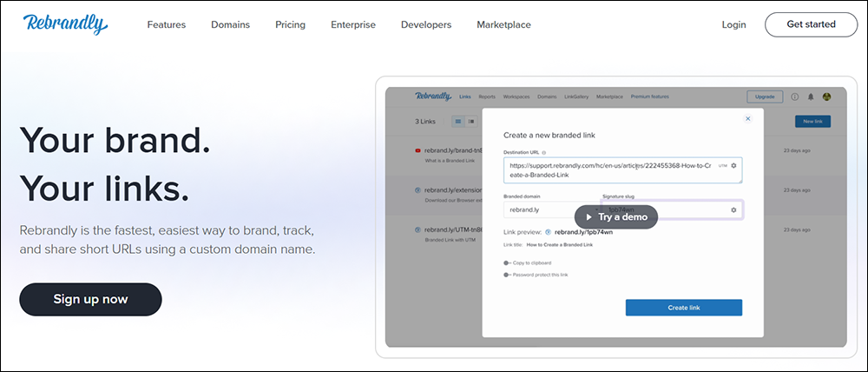868x372 pixels.
Task: Open the Enterprise section
Action: [x=353, y=25]
